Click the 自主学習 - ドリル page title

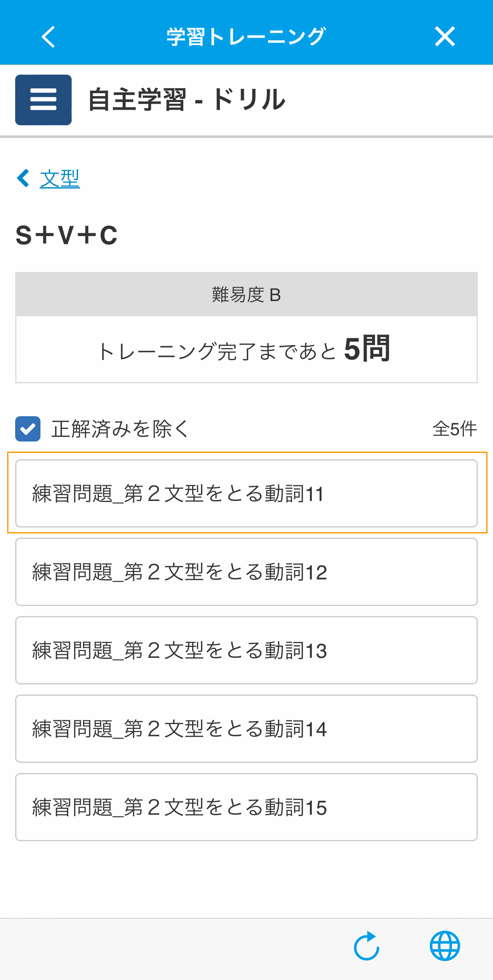[187, 100]
